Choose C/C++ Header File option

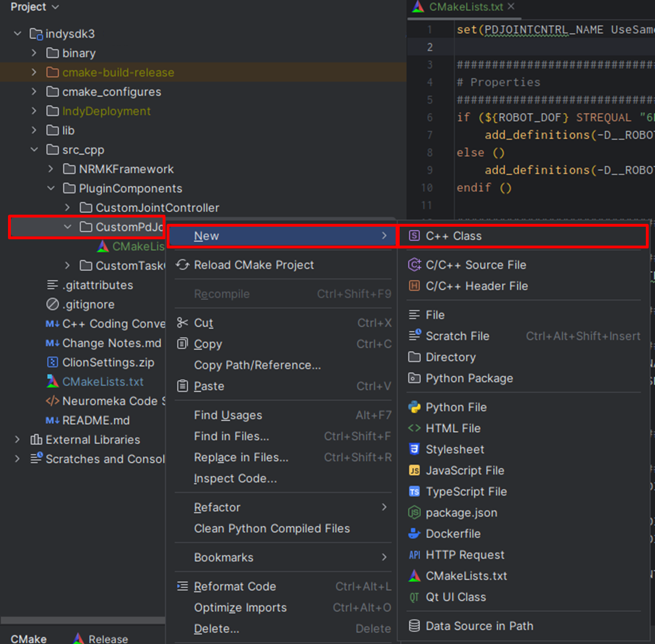pyautogui.click(x=523, y=286)
